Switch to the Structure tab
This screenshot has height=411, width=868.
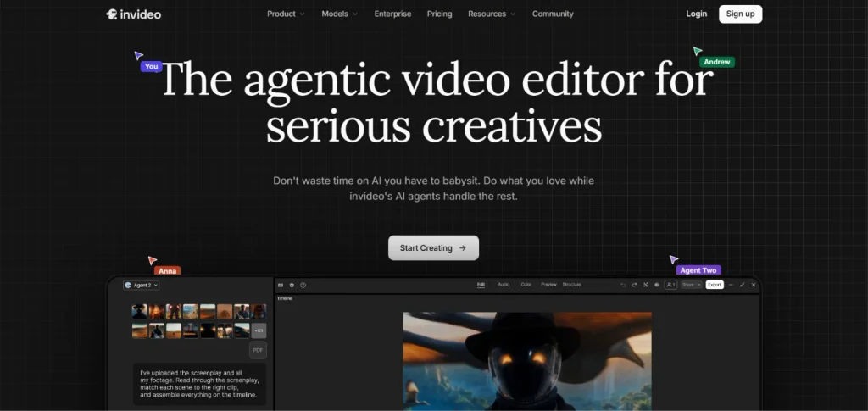pyautogui.click(x=572, y=285)
